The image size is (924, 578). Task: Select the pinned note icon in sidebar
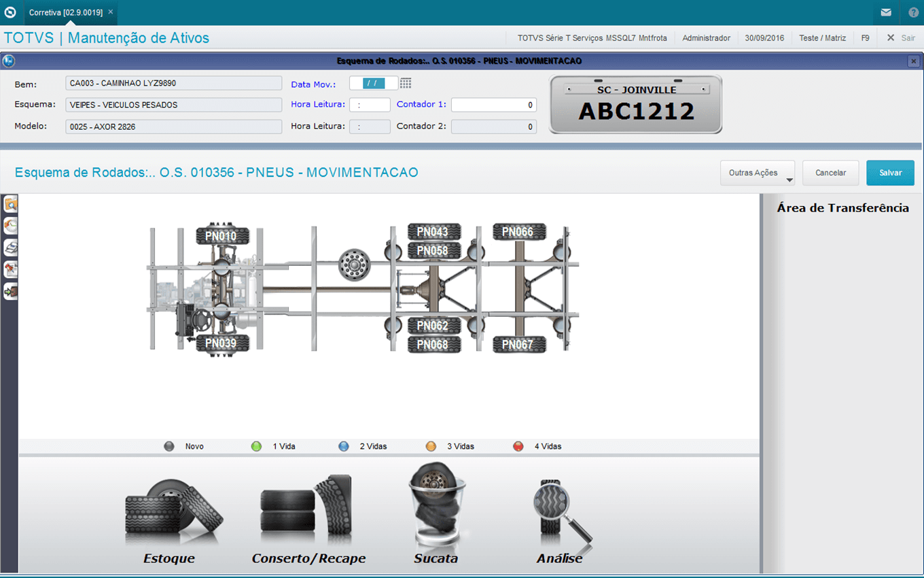click(10, 270)
